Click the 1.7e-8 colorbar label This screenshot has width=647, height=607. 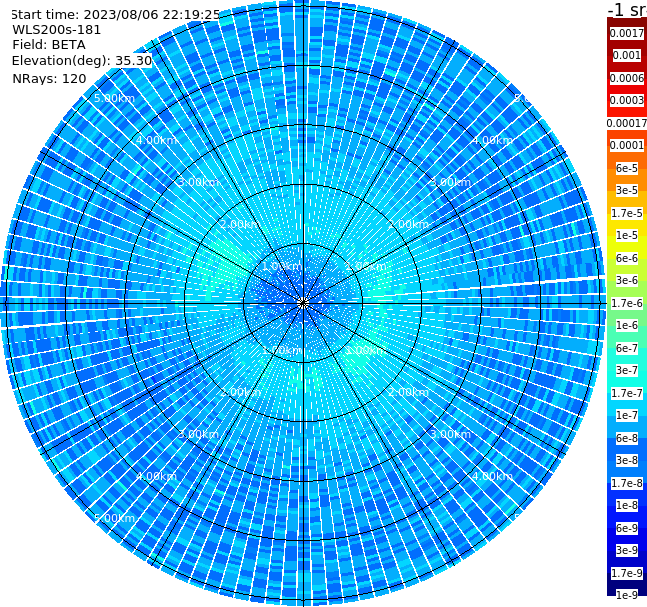(627, 483)
